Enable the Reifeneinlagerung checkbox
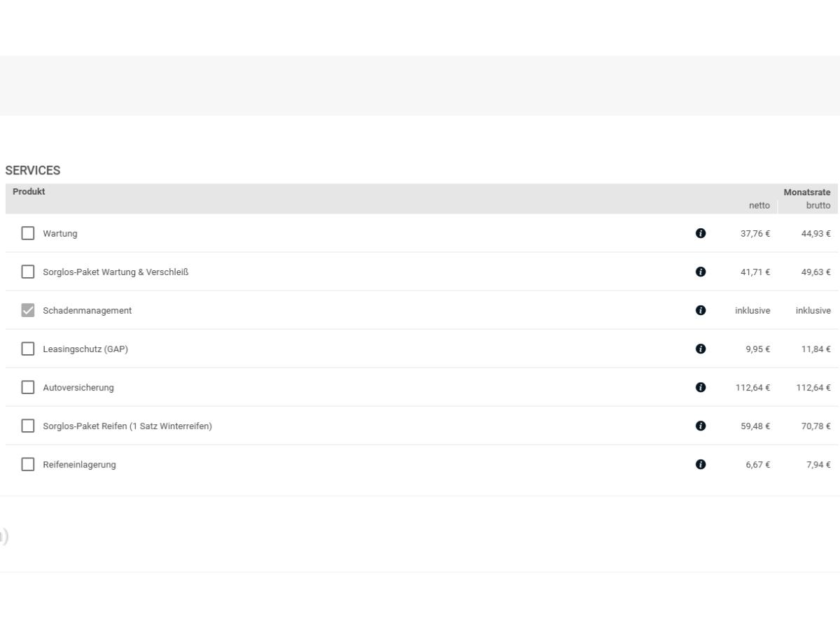 tap(28, 464)
